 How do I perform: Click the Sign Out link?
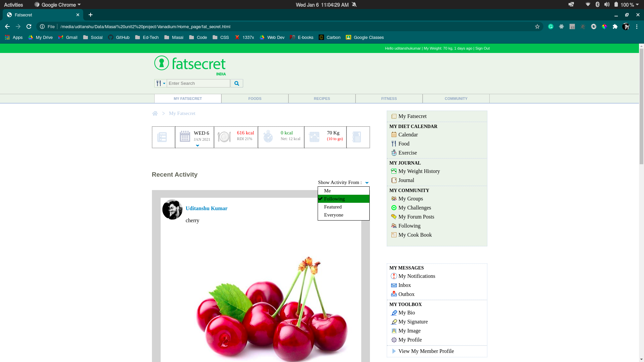(482, 48)
